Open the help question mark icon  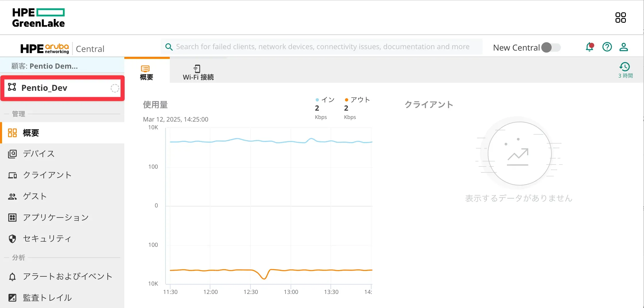[607, 47]
